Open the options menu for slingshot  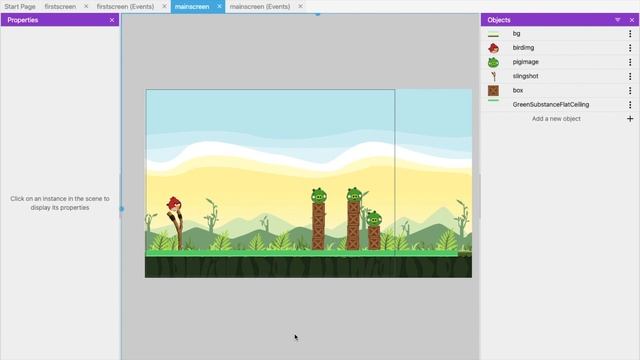tap(630, 76)
